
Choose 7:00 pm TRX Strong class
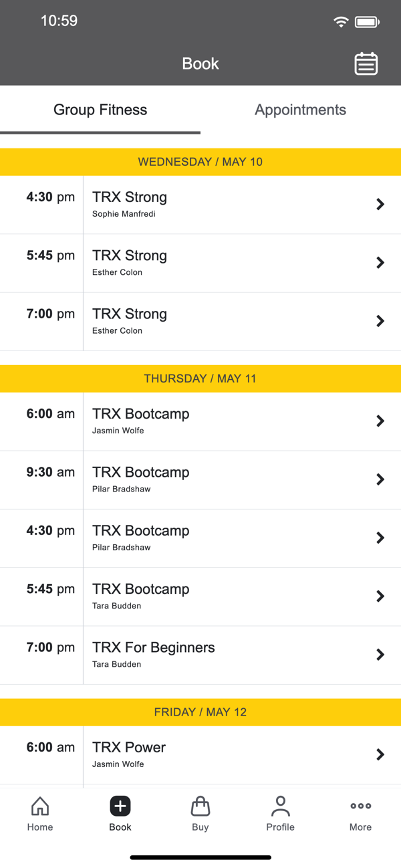[200, 321]
